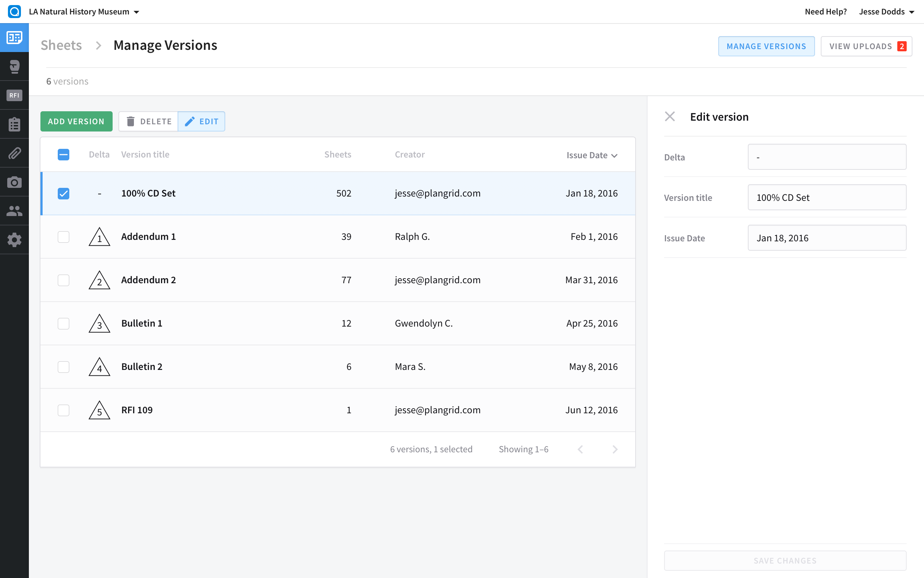Image resolution: width=924 pixels, height=578 pixels.
Task: Click the Issue Date input field
Action: (x=827, y=238)
